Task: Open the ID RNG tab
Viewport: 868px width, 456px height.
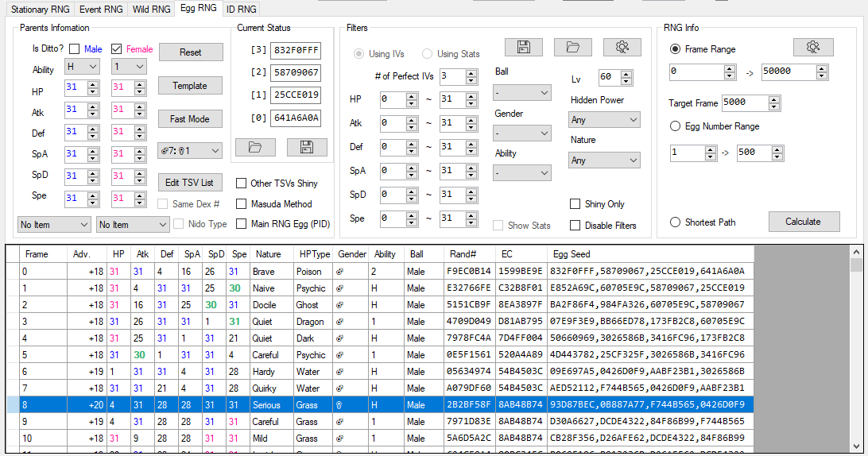Action: [241, 10]
